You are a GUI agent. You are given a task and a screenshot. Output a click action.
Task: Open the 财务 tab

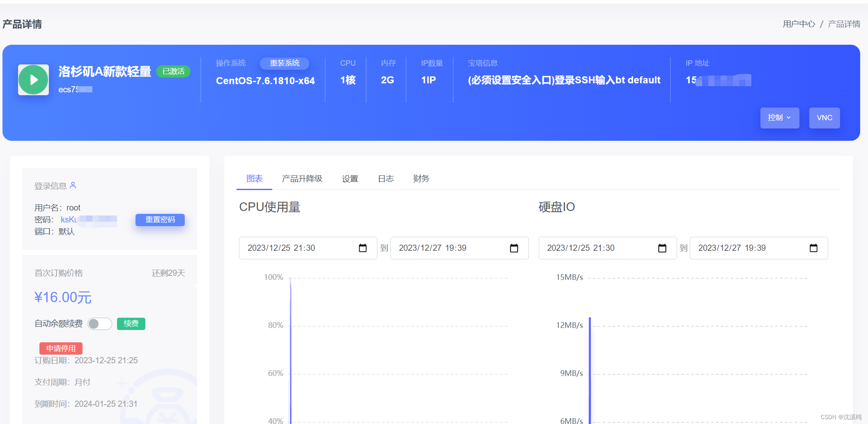click(421, 179)
